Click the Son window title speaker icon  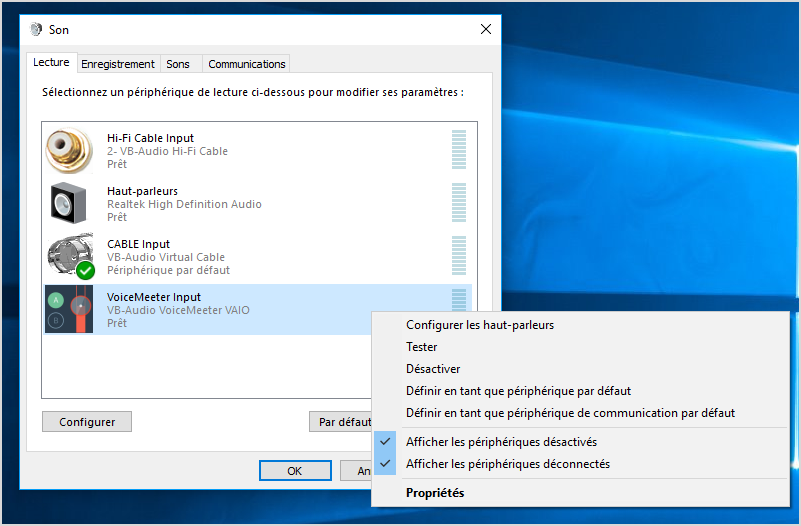point(36,30)
